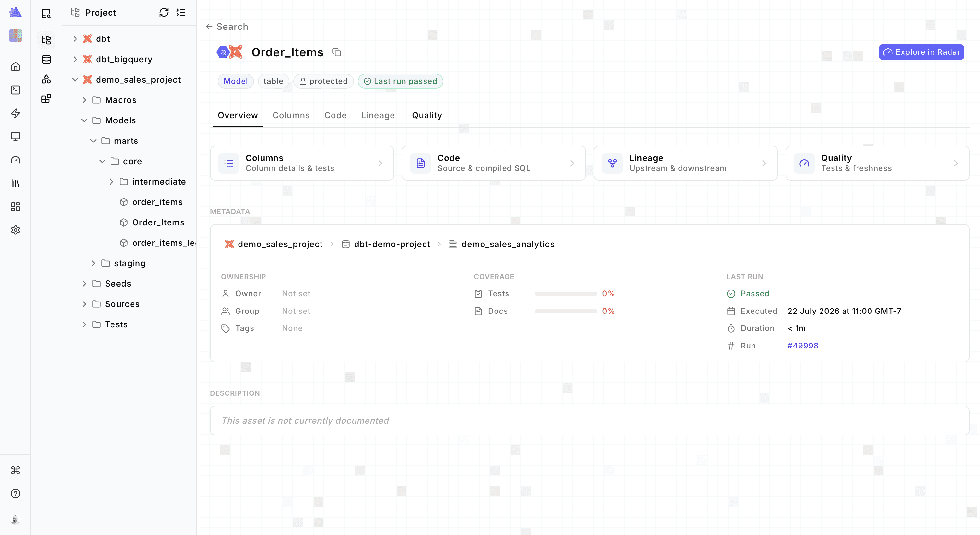This screenshot has height=535, width=980.
Task: Expand the staging folder
Action: [93, 264]
